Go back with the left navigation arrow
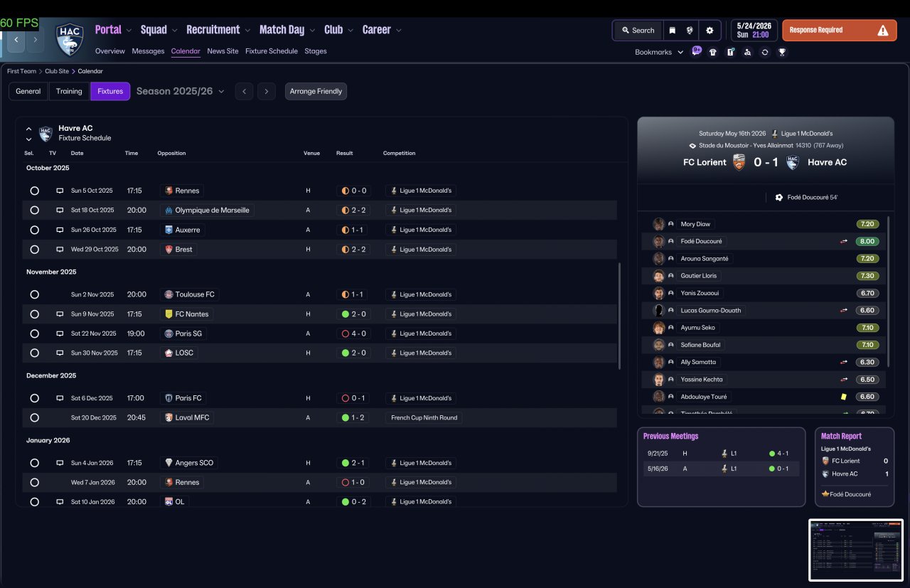The height and width of the screenshot is (588, 910). pos(16,40)
